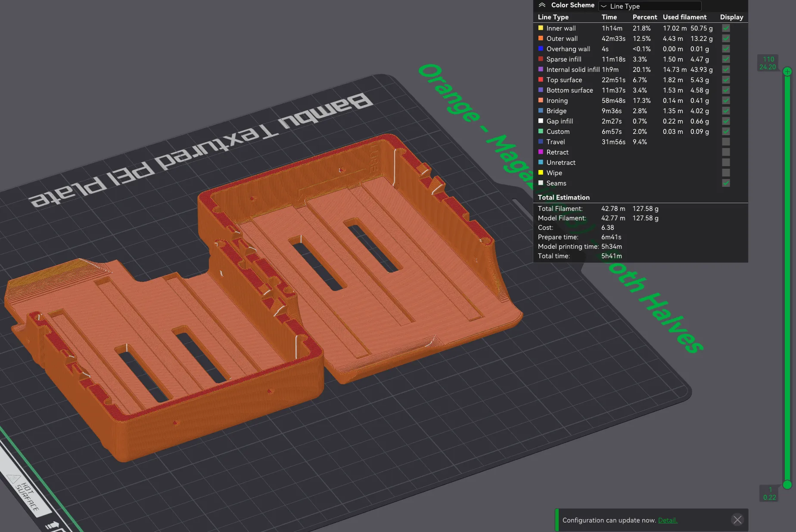The width and height of the screenshot is (796, 532).
Task: Click the Detail link in notification
Action: pos(667,520)
